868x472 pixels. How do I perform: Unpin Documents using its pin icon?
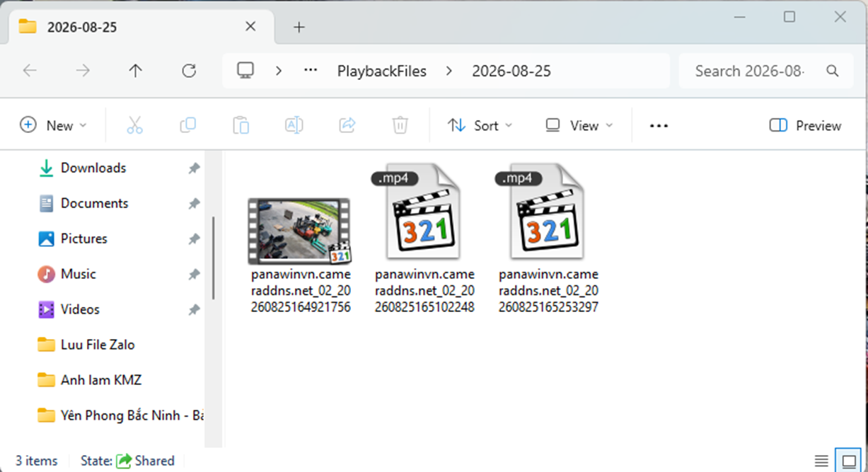[194, 204]
